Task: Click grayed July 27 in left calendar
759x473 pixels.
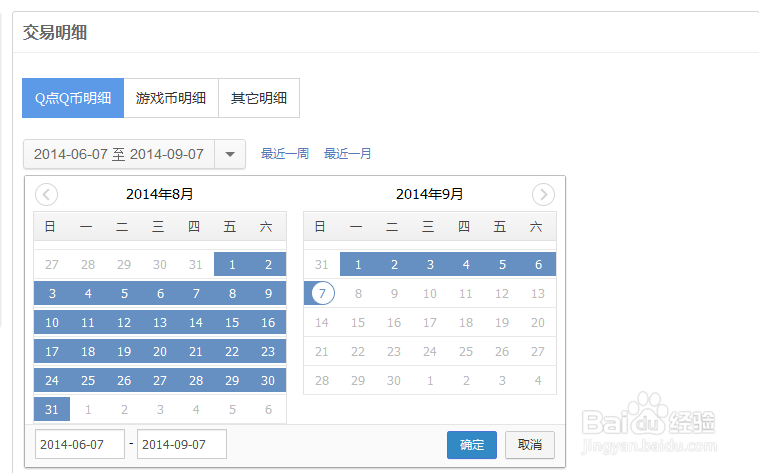Action: point(52,264)
